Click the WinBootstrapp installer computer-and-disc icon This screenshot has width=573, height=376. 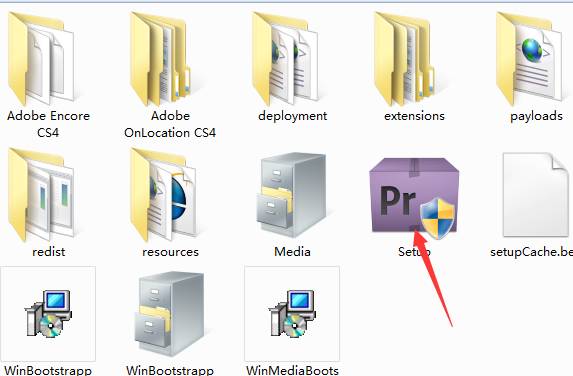(48, 314)
